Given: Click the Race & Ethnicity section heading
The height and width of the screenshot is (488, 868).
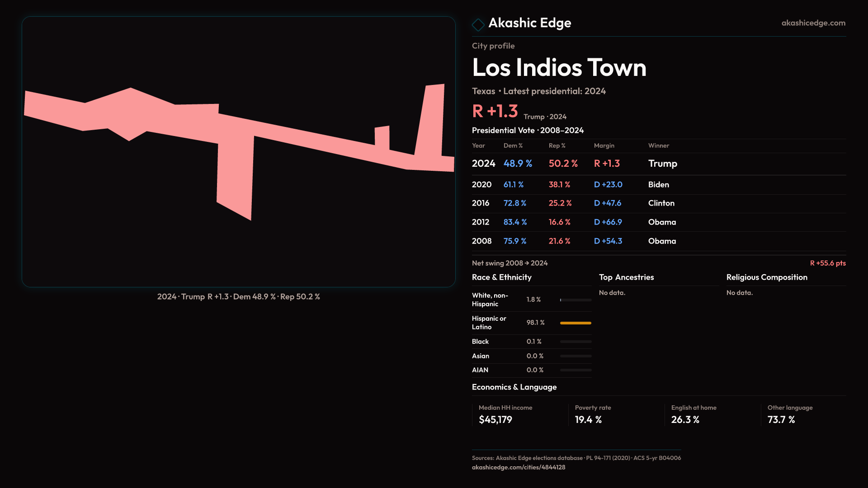Looking at the screenshot, I should (x=501, y=277).
